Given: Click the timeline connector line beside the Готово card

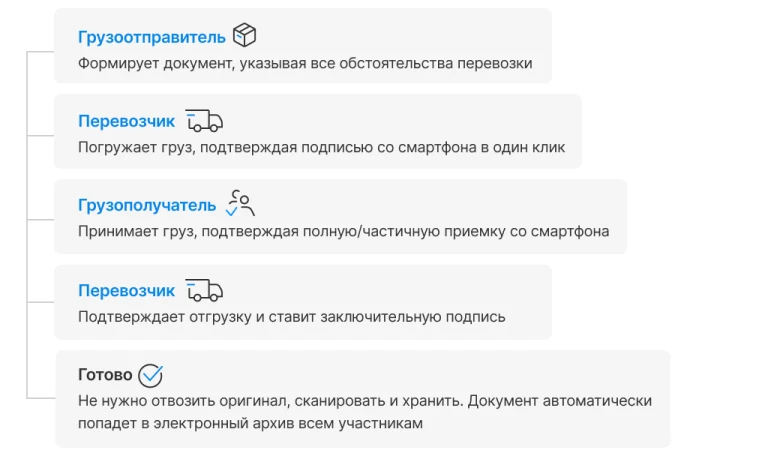Looking at the screenshot, I should click(x=41, y=398).
